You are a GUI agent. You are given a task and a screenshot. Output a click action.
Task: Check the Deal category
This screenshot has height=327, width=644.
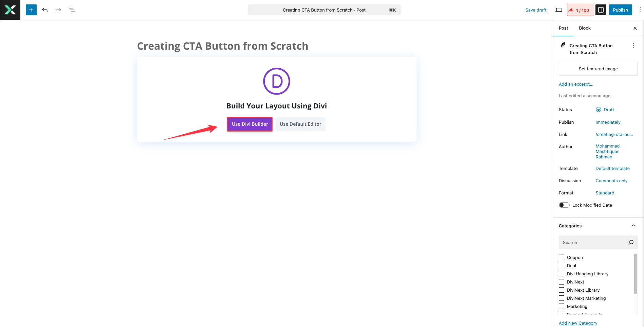pos(562,265)
